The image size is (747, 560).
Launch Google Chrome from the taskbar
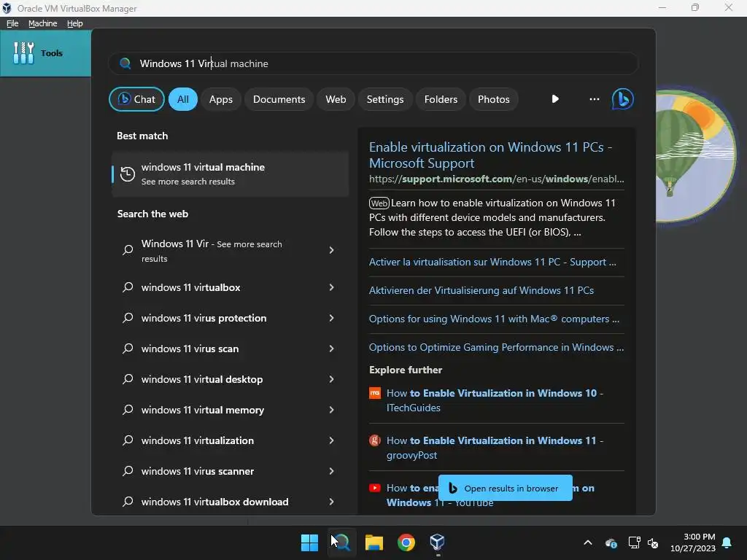(406, 542)
